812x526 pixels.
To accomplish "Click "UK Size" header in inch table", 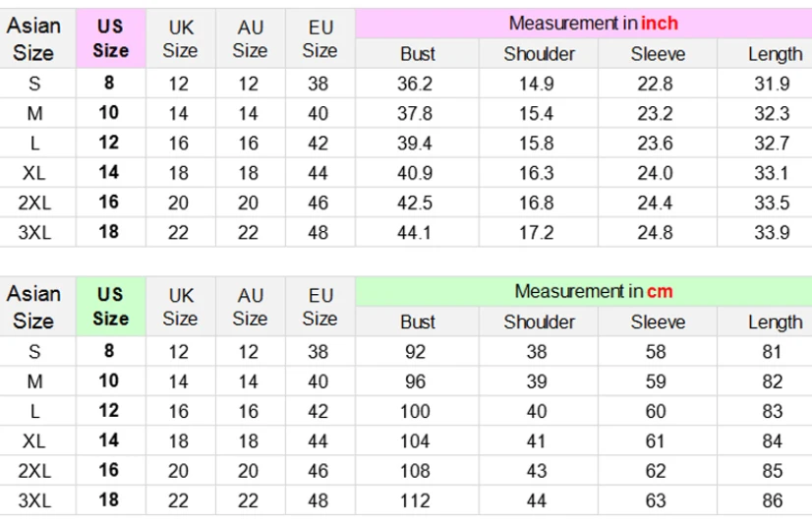I will tap(180, 39).
